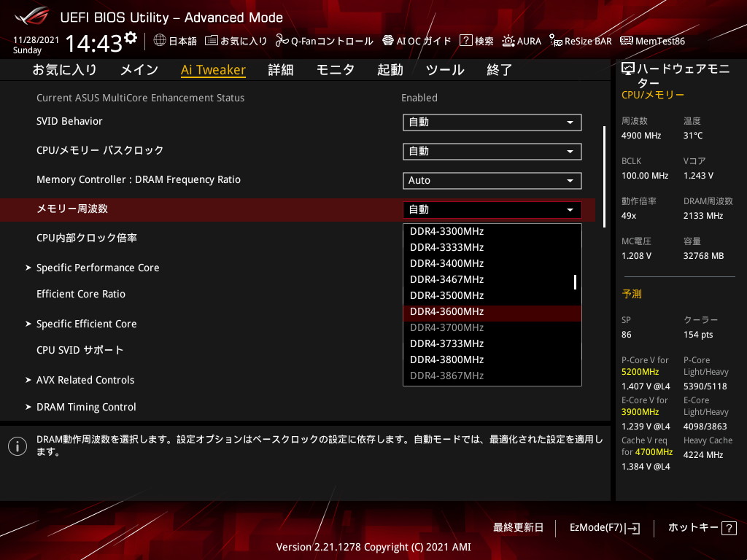
Task: Click the ROG logo icon
Action: 32,16
